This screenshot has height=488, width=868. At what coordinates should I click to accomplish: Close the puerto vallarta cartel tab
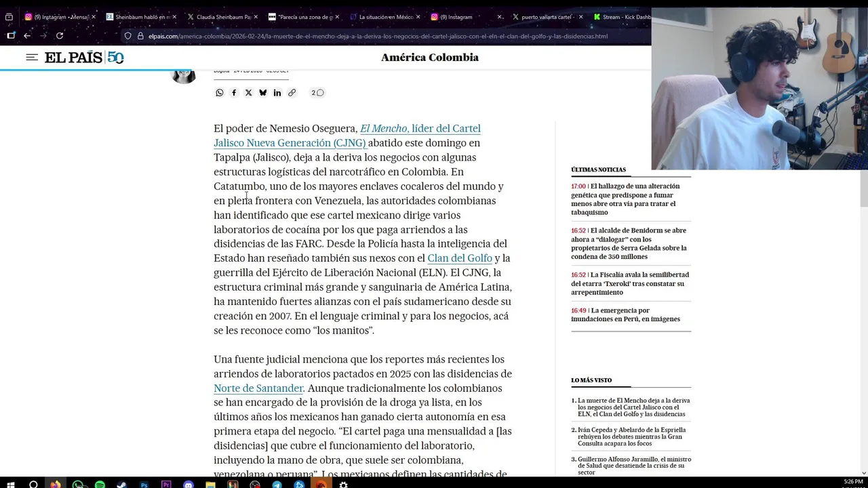[x=580, y=17]
